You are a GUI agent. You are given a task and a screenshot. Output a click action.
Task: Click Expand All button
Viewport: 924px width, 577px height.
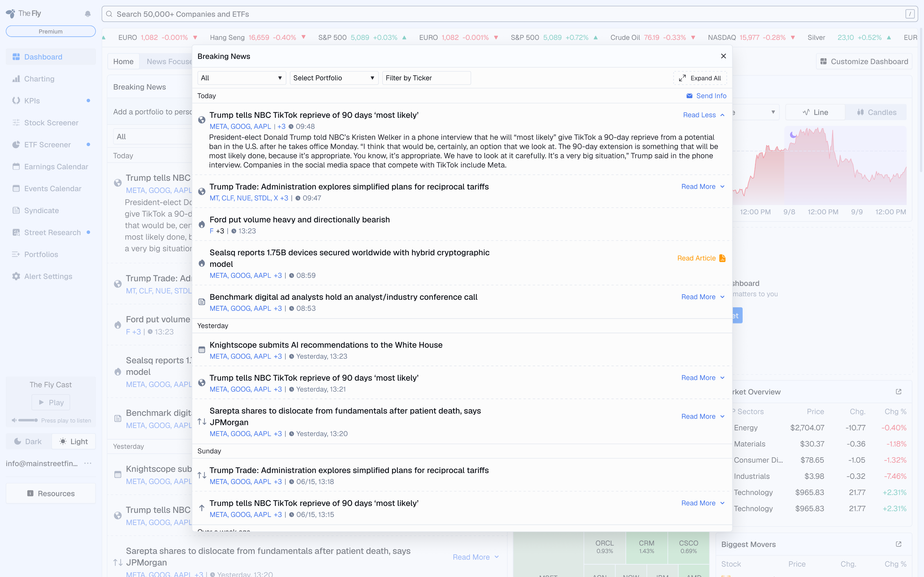coord(700,78)
